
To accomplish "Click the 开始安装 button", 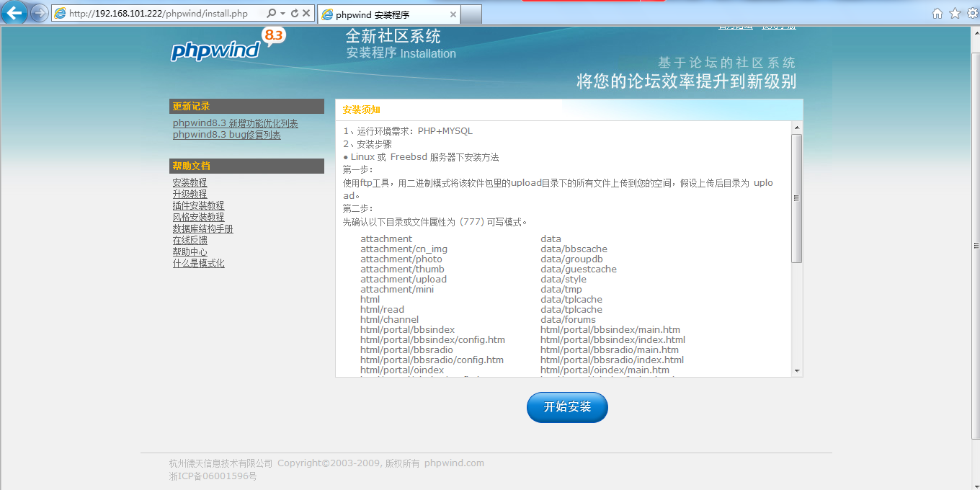I will tap(567, 407).
